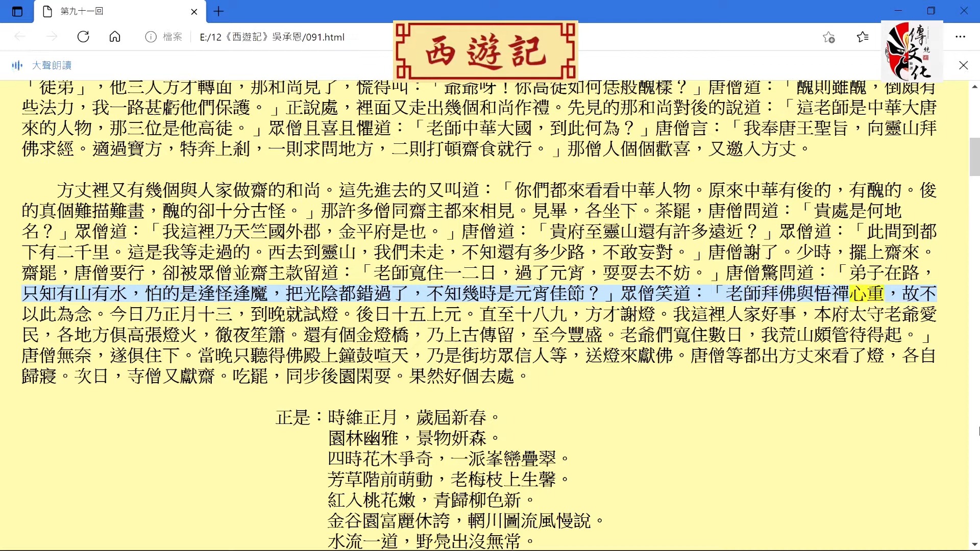
Task: Open the tab actions menu icon
Action: [17, 11]
